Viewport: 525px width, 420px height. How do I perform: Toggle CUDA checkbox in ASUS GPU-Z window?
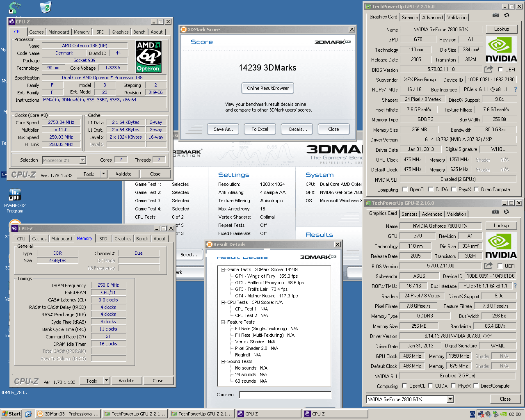point(431,386)
